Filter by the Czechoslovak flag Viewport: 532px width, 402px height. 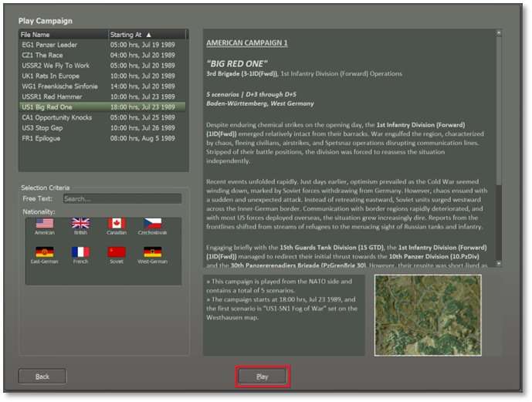click(153, 224)
